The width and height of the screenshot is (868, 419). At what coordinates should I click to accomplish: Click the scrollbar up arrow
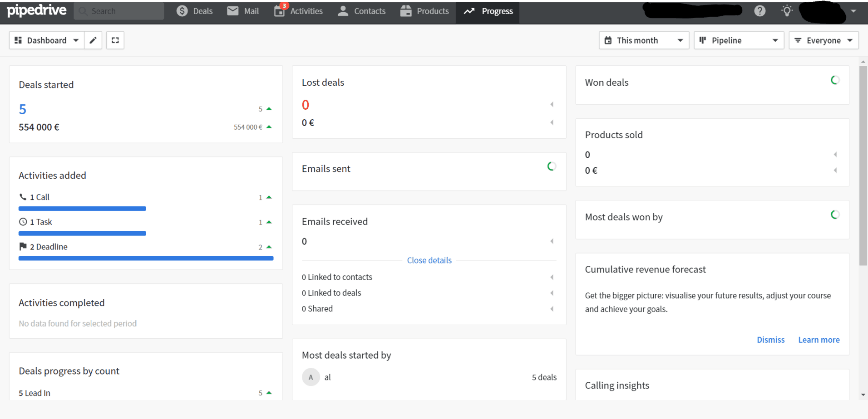click(863, 61)
